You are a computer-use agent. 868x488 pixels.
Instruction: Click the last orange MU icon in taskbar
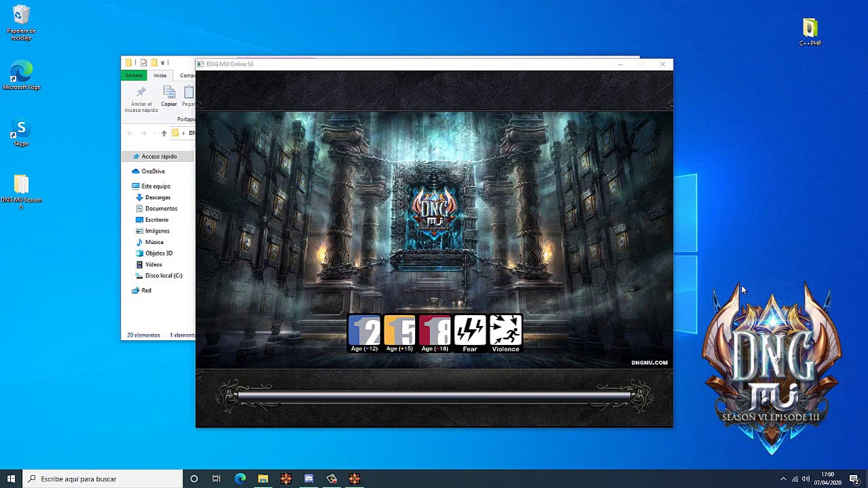click(x=355, y=479)
